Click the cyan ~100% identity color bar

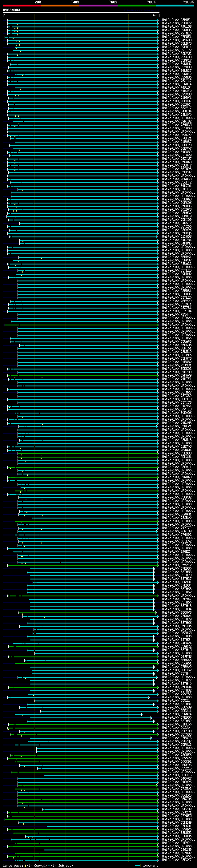point(175,6)
